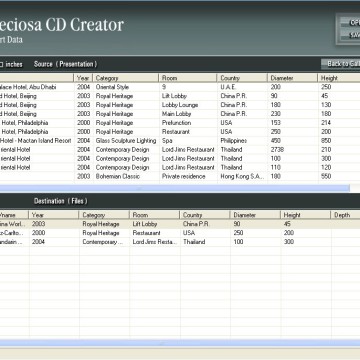The width and height of the screenshot is (360, 360).
Task: Click Restaurant in the destination table
Action: pyautogui.click(x=146, y=233)
